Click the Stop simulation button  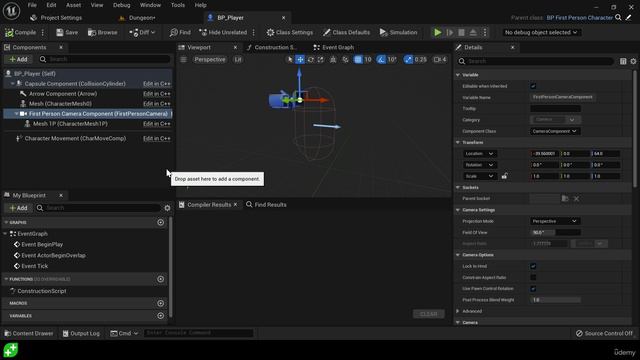[461, 32]
